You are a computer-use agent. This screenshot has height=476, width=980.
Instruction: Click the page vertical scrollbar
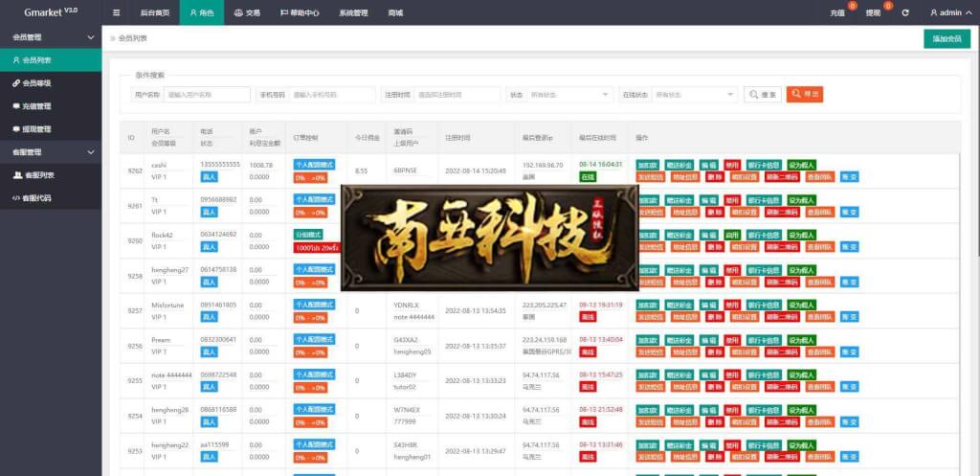click(977, 250)
